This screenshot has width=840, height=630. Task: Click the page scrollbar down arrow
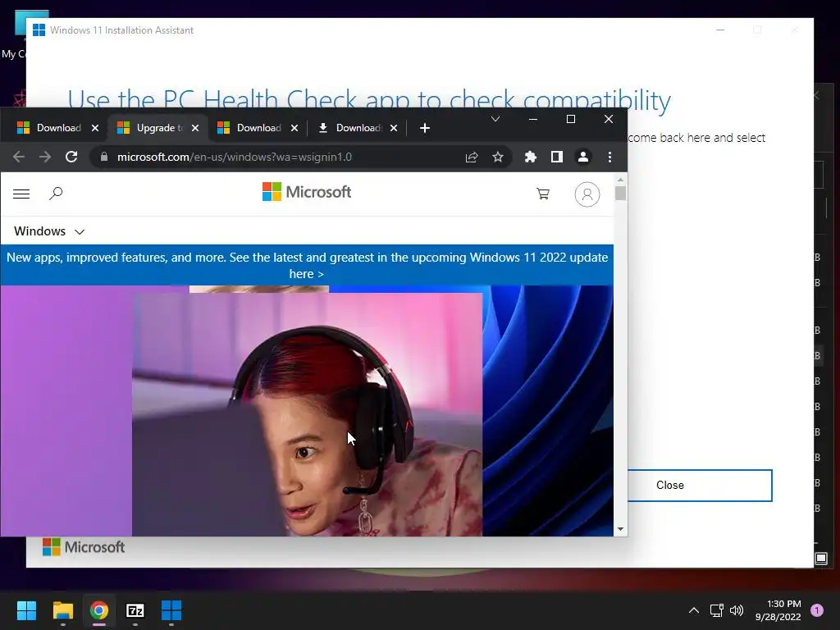coord(620,529)
